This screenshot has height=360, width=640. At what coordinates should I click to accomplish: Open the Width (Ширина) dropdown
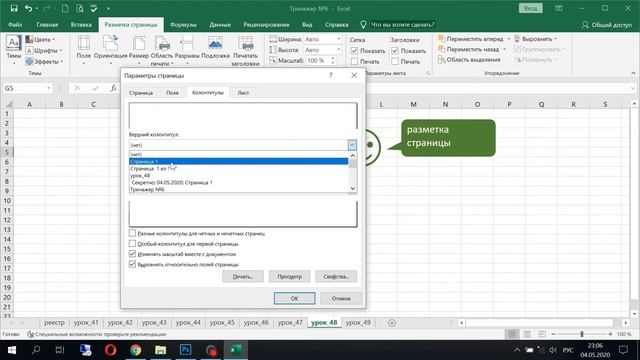click(338, 39)
